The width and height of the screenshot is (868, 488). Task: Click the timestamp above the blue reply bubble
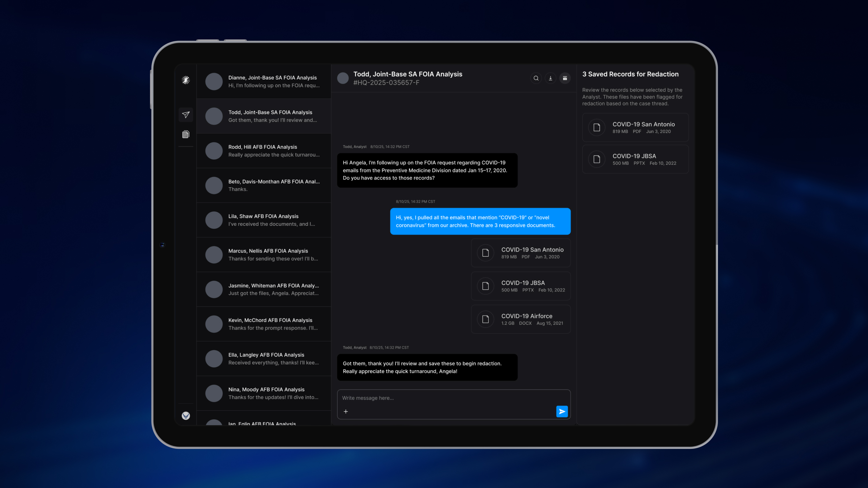click(416, 202)
